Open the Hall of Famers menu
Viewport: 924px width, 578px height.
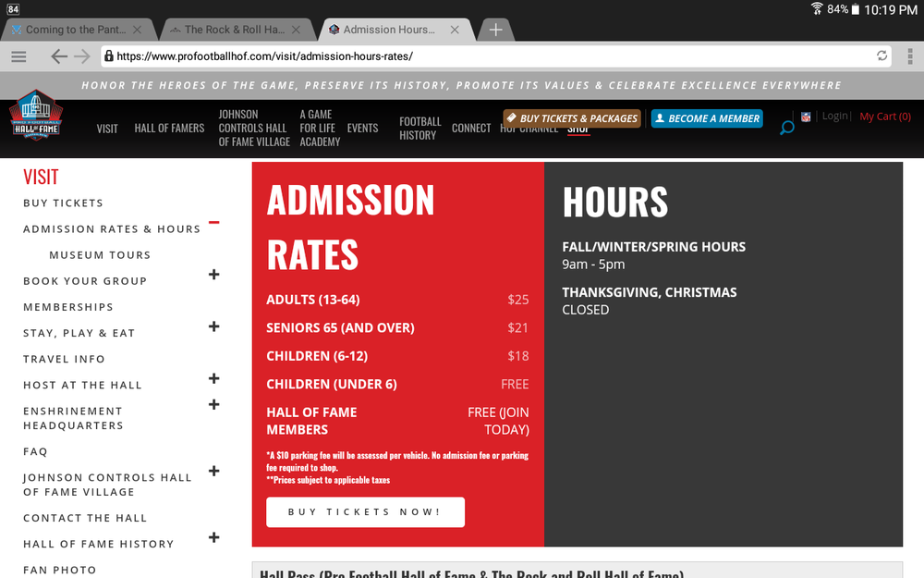pyautogui.click(x=169, y=128)
